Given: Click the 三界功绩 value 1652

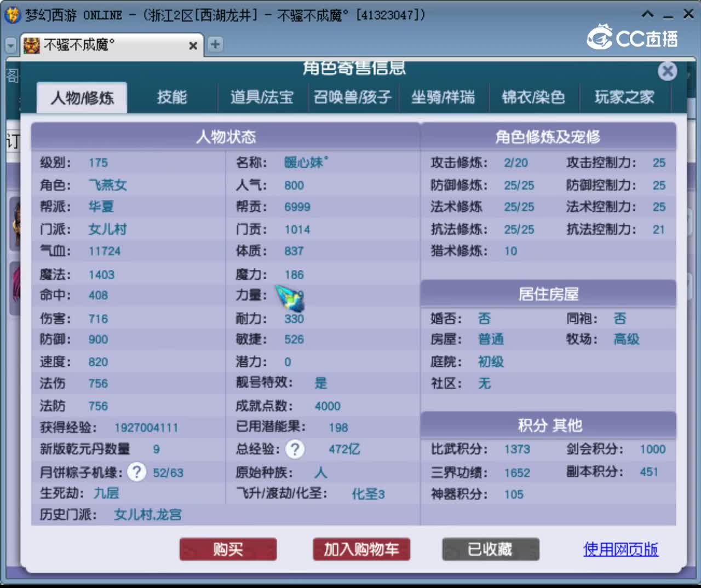Looking at the screenshot, I should (517, 472).
